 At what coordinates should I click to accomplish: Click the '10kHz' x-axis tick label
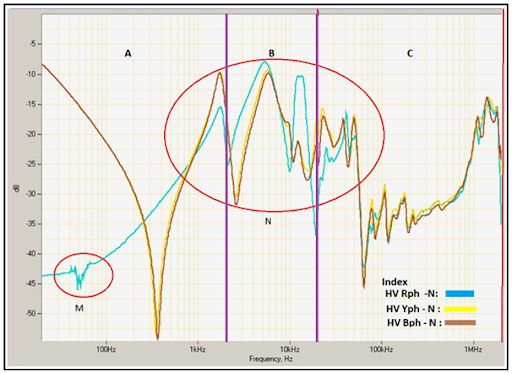pyautogui.click(x=290, y=350)
